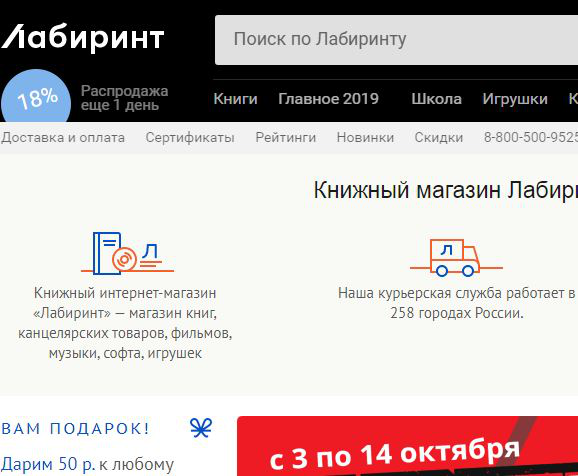Open the Рейтинги page
578x476 pixels.
click(286, 138)
